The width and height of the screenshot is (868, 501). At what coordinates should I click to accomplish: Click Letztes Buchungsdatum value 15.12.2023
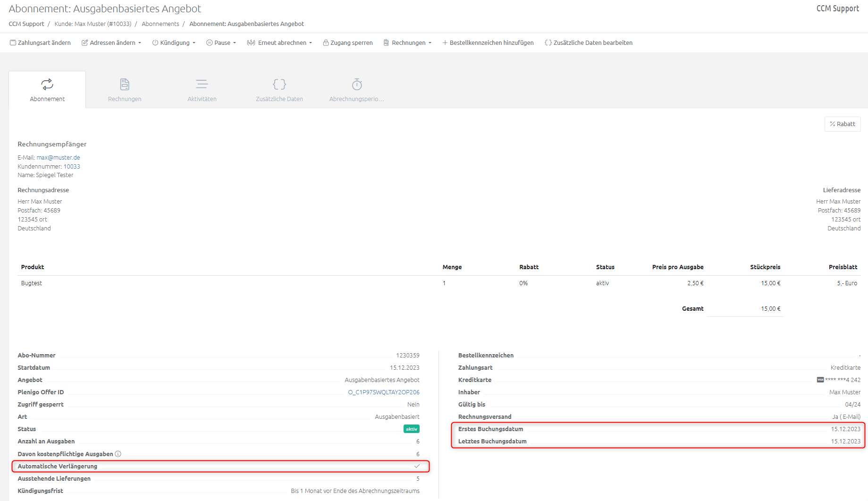(x=846, y=441)
